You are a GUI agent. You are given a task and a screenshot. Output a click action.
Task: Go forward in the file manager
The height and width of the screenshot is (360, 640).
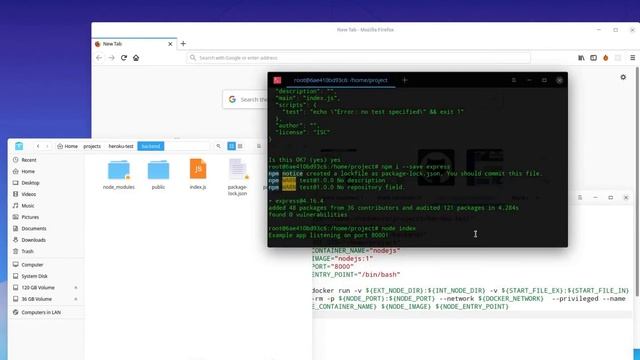tap(47, 146)
